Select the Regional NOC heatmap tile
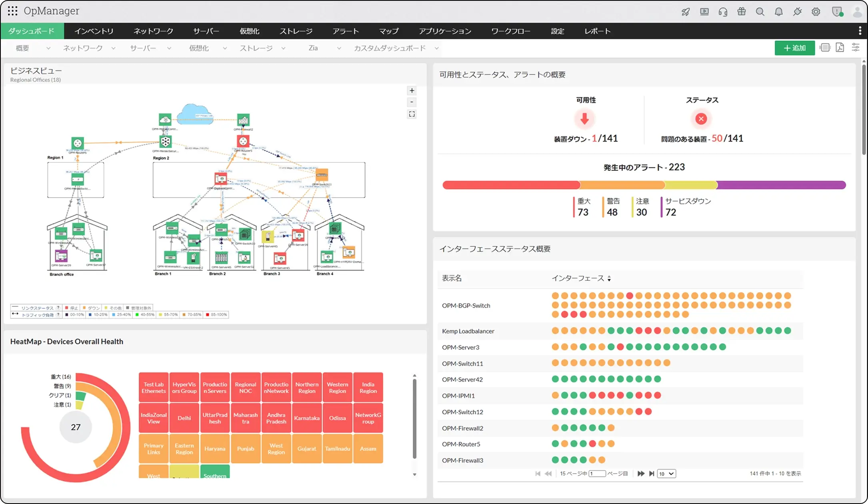 246,387
